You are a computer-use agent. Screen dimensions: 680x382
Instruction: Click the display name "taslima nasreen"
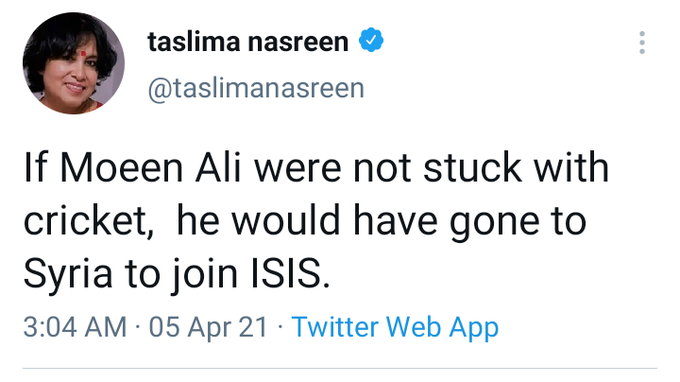click(x=248, y=42)
